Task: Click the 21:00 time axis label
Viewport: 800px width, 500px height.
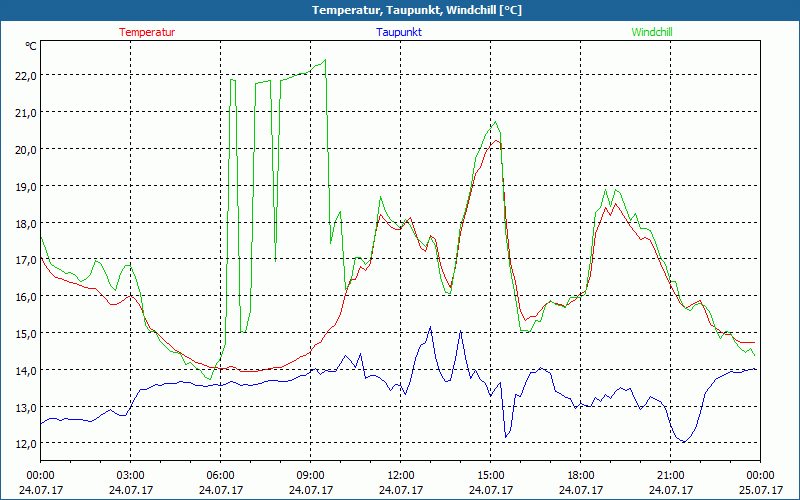Action: point(670,475)
